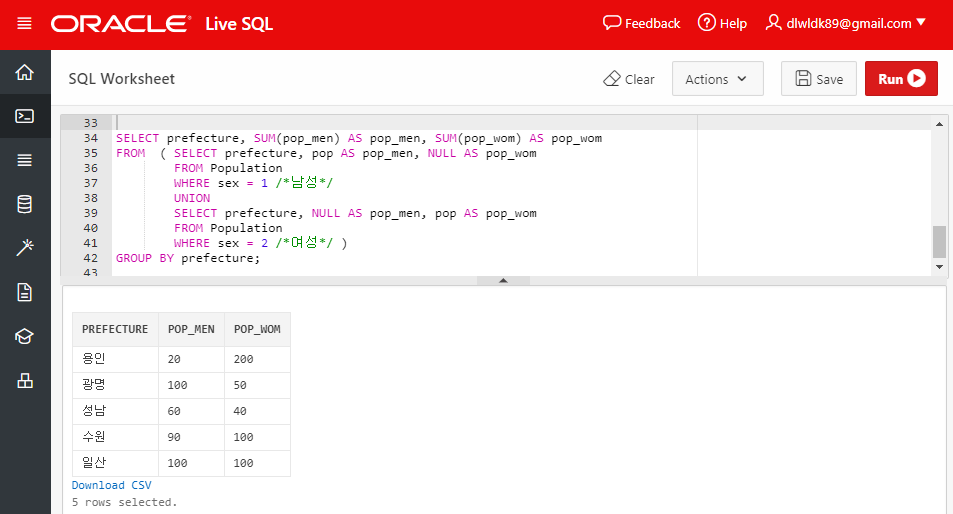This screenshot has width=953, height=514.
Task: Click the SQL Worksheet title
Action: [x=122, y=79]
